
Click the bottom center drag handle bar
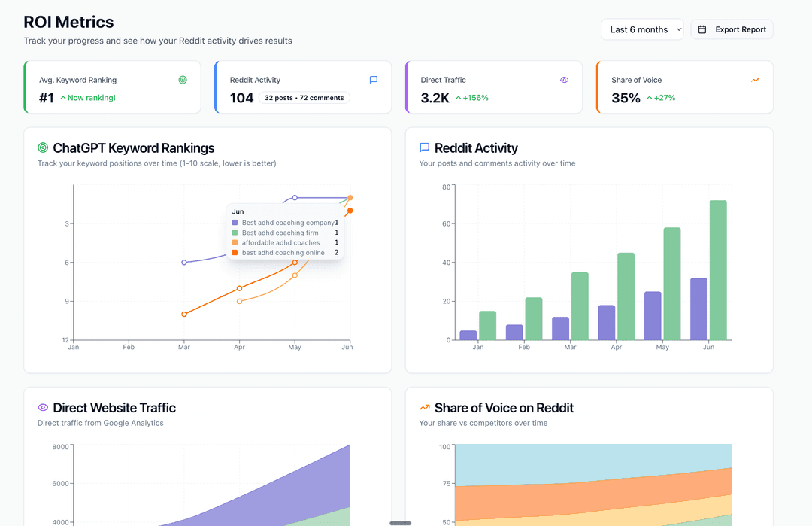pyautogui.click(x=400, y=523)
